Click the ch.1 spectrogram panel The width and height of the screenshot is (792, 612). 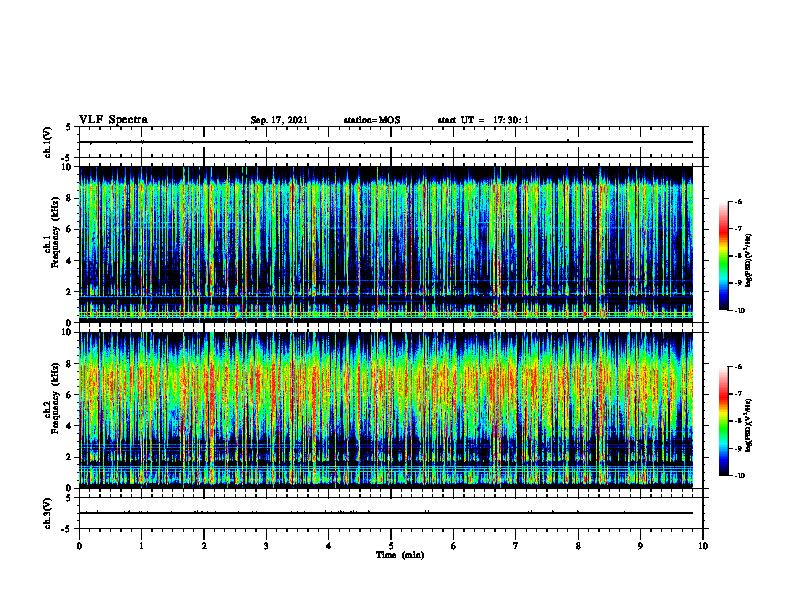pos(386,244)
